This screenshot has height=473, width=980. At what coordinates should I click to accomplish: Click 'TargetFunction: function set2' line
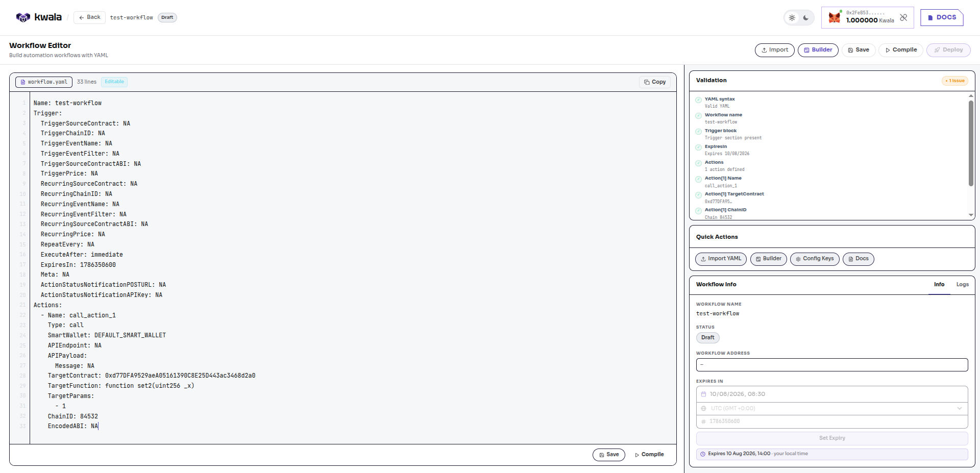tap(121, 386)
